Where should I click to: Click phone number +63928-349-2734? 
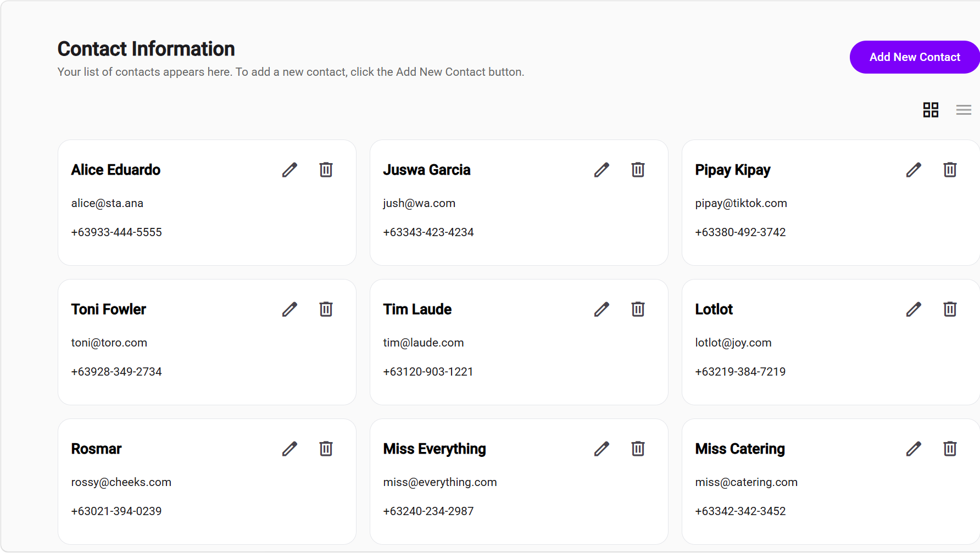[116, 372]
